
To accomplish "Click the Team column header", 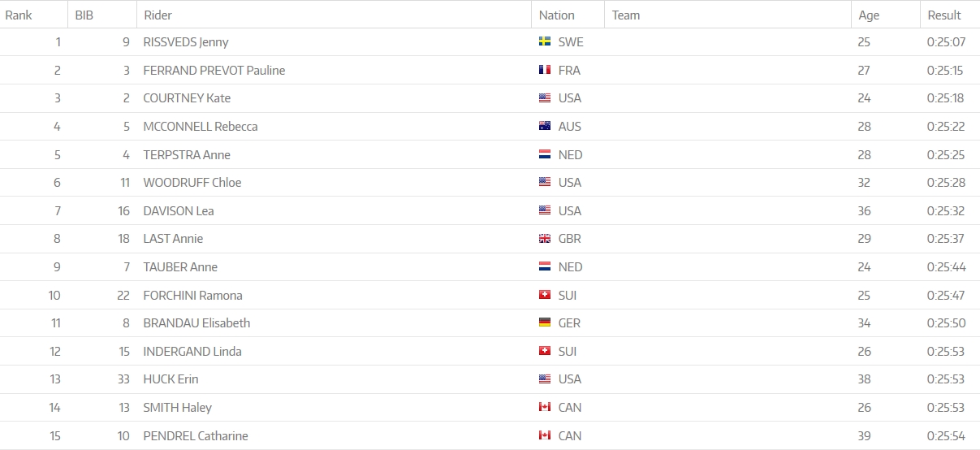I will click(626, 15).
